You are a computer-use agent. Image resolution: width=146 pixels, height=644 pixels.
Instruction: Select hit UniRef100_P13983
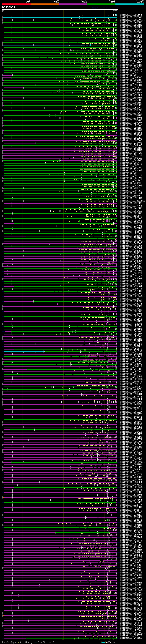coord(131,324)
